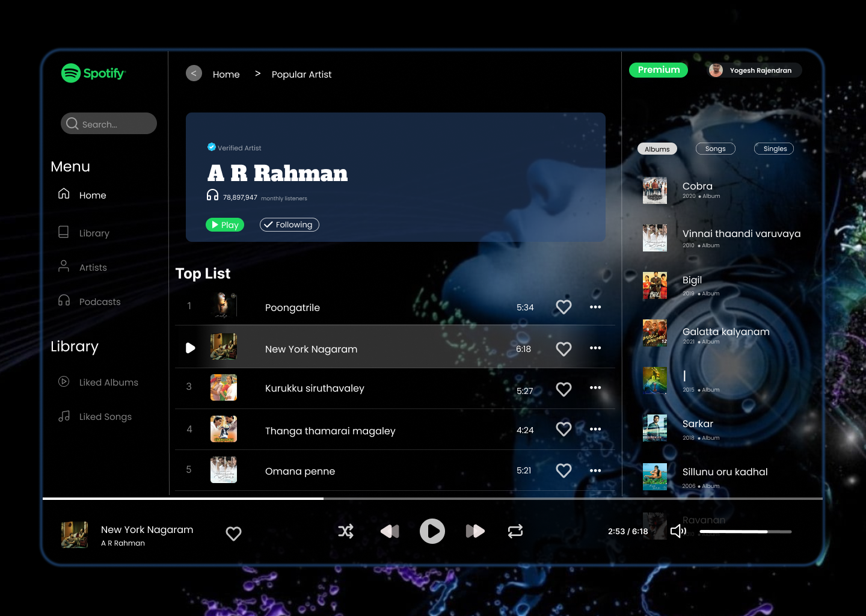Like the song Thanga thamarai magaley
Screen dimensions: 866x616
(x=564, y=429)
